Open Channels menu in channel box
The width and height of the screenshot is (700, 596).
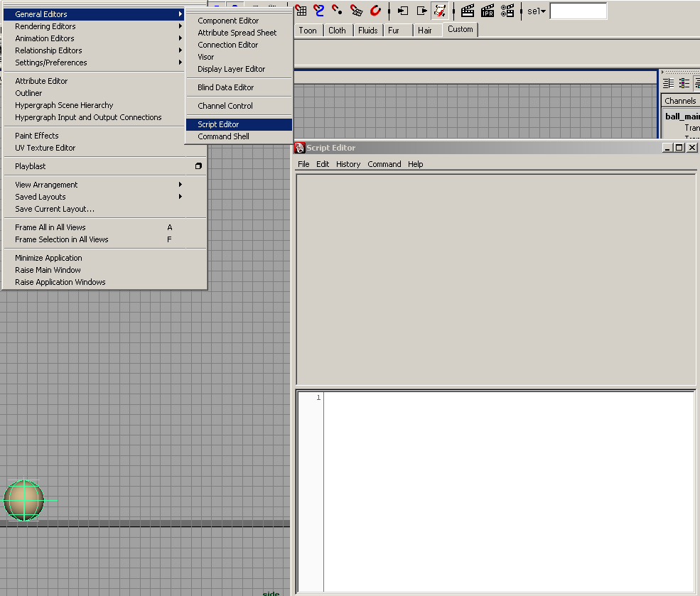[680, 101]
